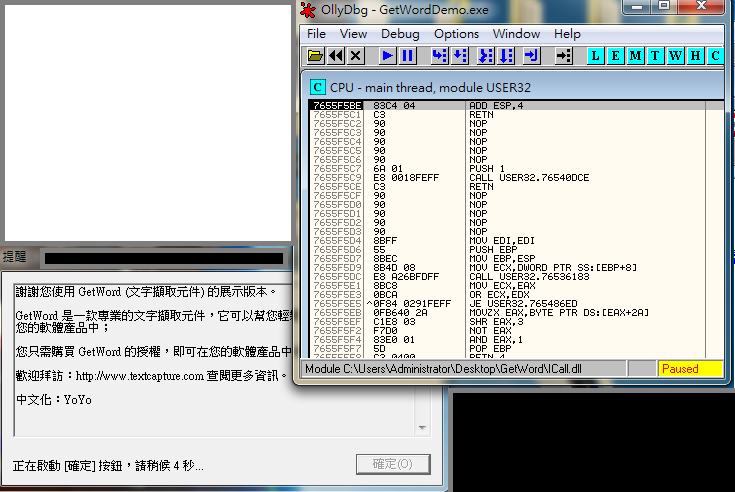Select hex bytes E8 0018FEFF
The height and width of the screenshot is (492, 735).
tap(406, 178)
